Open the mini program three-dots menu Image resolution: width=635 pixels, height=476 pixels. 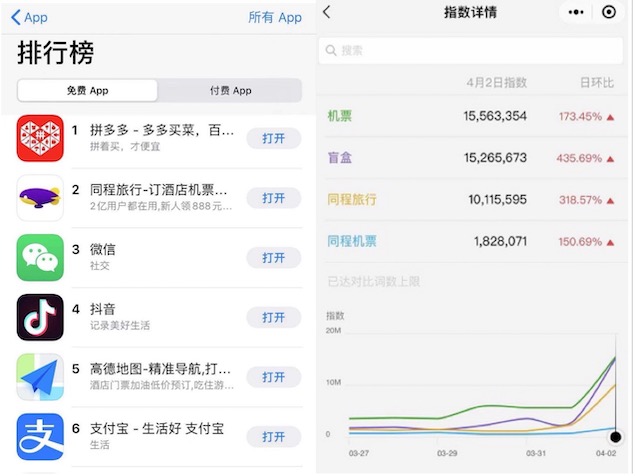click(576, 13)
